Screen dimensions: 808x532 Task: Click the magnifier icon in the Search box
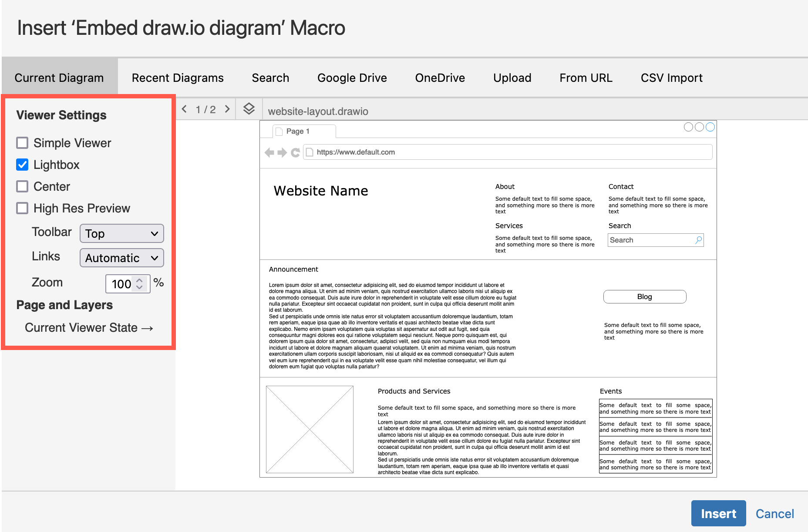(698, 240)
